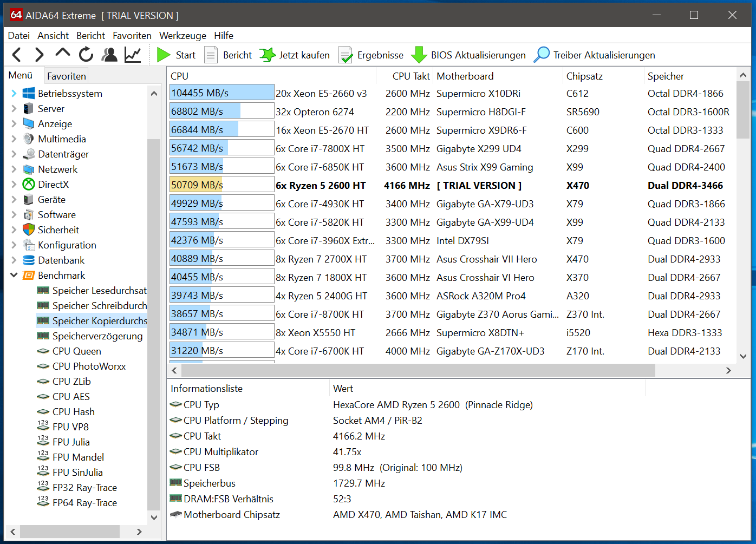Open the Hilfe menu

click(x=224, y=35)
